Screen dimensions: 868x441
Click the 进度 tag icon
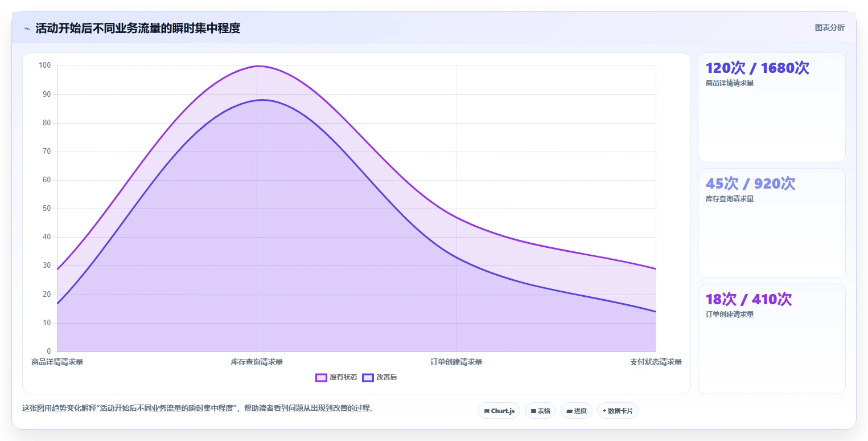[569, 411]
